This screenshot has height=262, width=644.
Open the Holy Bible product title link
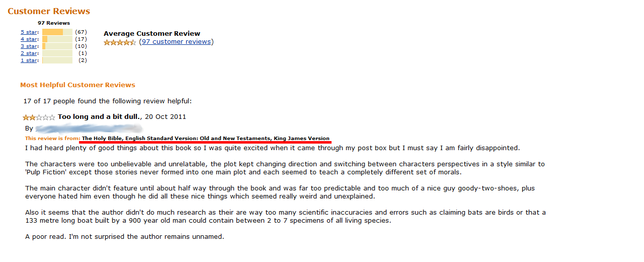pos(206,139)
